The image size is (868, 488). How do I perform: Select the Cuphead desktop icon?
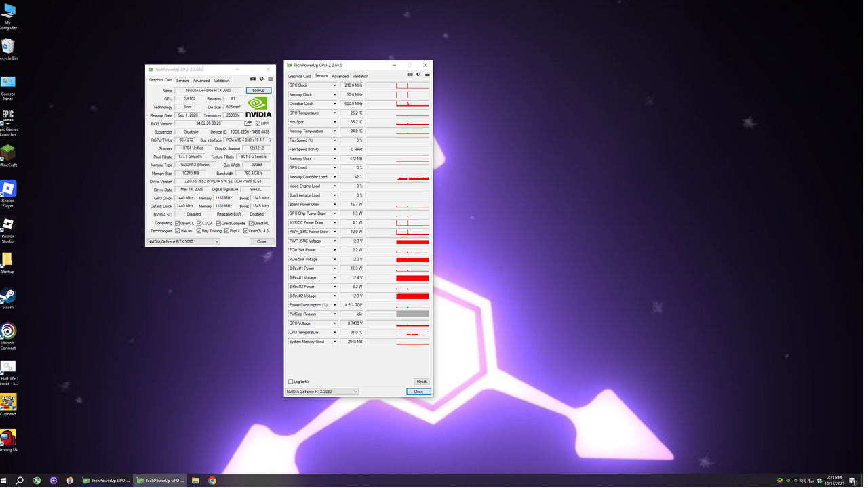[x=8, y=405]
